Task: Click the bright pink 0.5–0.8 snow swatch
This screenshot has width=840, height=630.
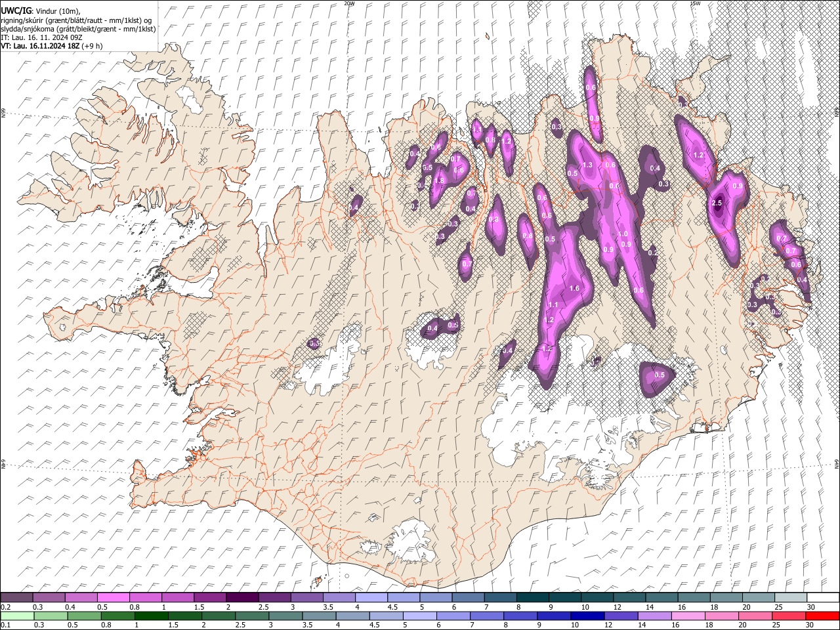Action: (x=113, y=598)
